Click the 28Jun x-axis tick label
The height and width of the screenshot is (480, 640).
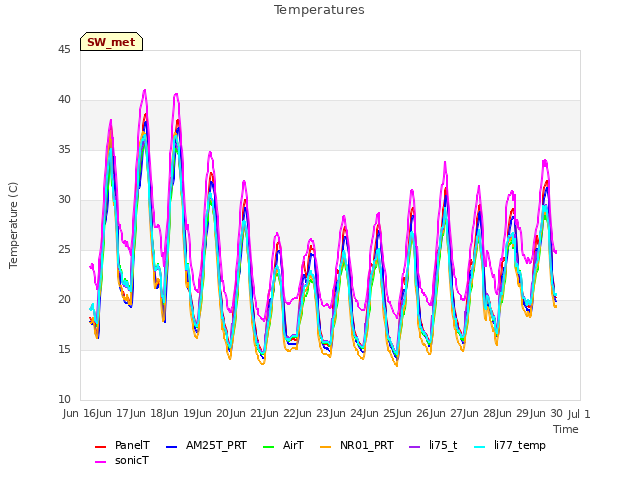[x=497, y=414]
